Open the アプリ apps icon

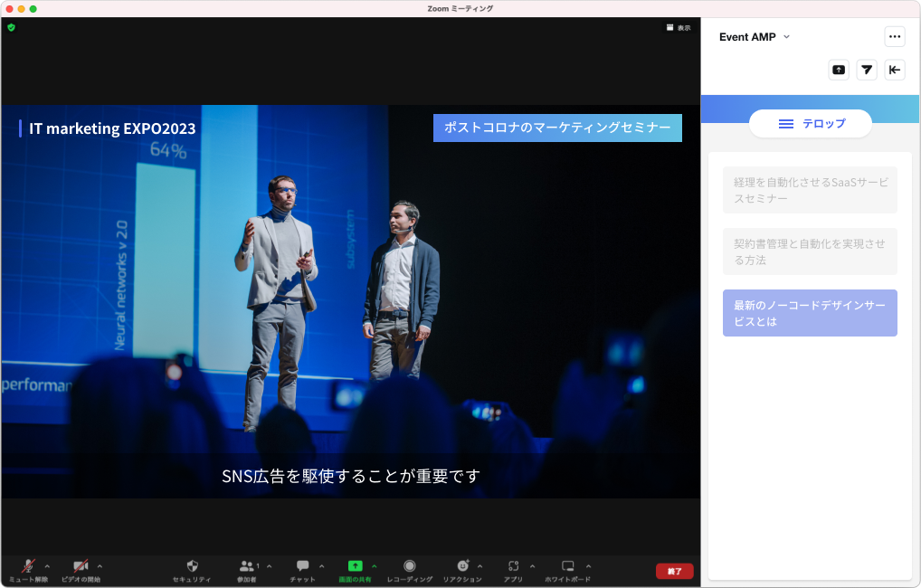[513, 566]
